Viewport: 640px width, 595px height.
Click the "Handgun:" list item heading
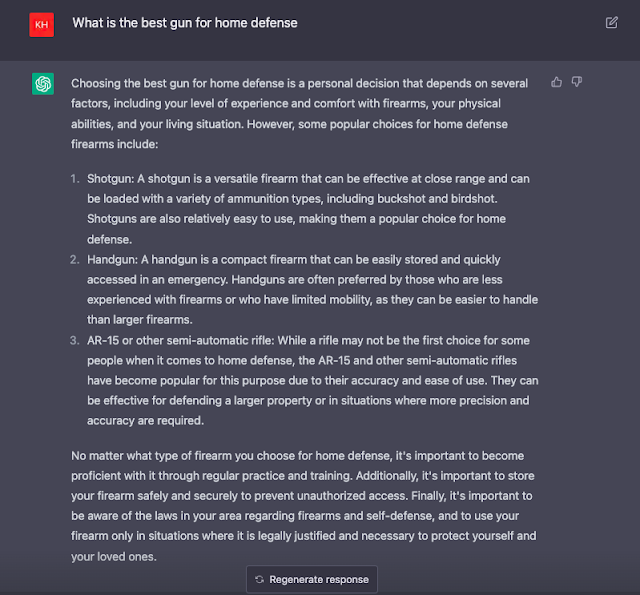tap(112, 260)
